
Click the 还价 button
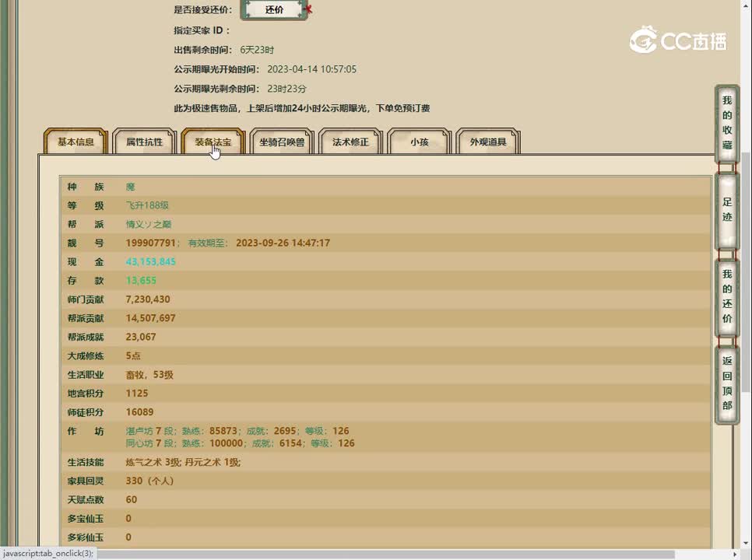pos(274,10)
